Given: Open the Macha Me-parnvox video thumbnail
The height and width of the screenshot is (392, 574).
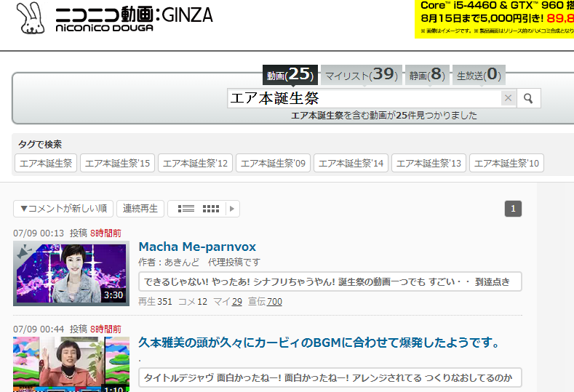Looking at the screenshot, I should click(x=71, y=273).
